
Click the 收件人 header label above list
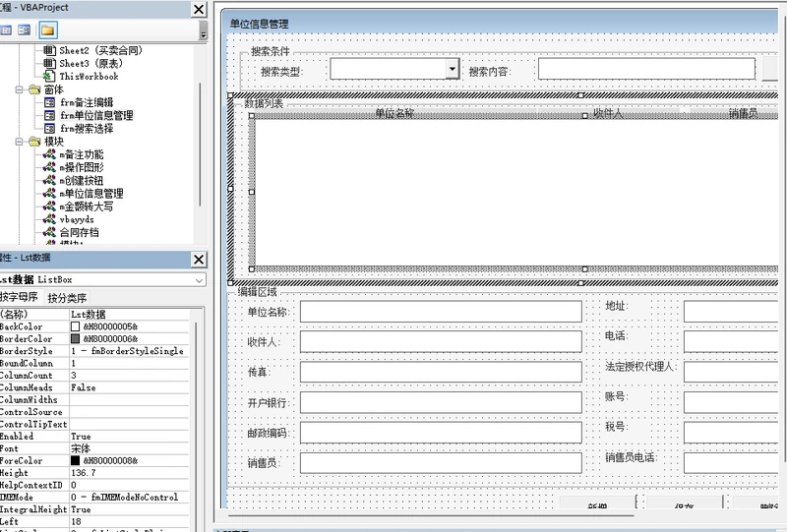coord(608,113)
